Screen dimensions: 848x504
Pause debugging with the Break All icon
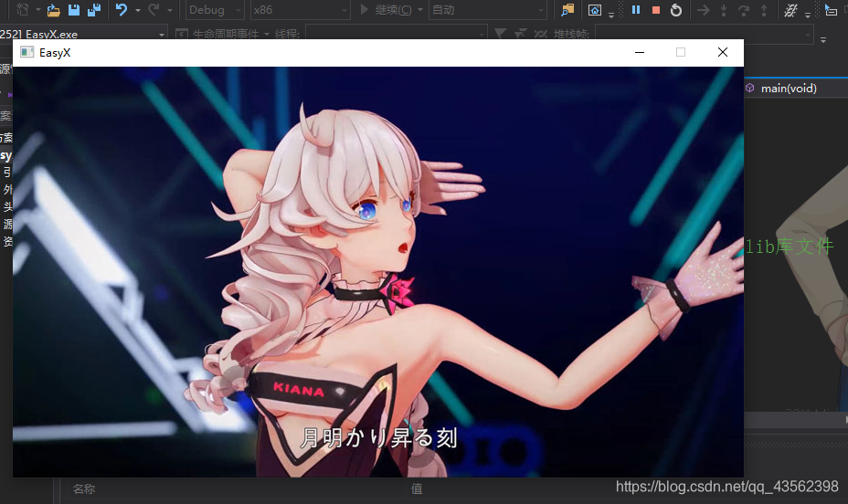(x=636, y=10)
